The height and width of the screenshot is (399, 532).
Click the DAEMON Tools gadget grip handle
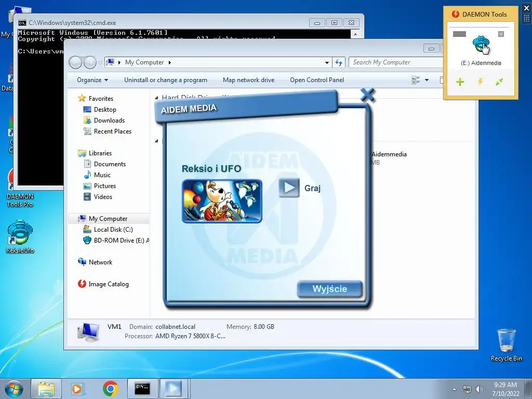(x=527, y=18)
